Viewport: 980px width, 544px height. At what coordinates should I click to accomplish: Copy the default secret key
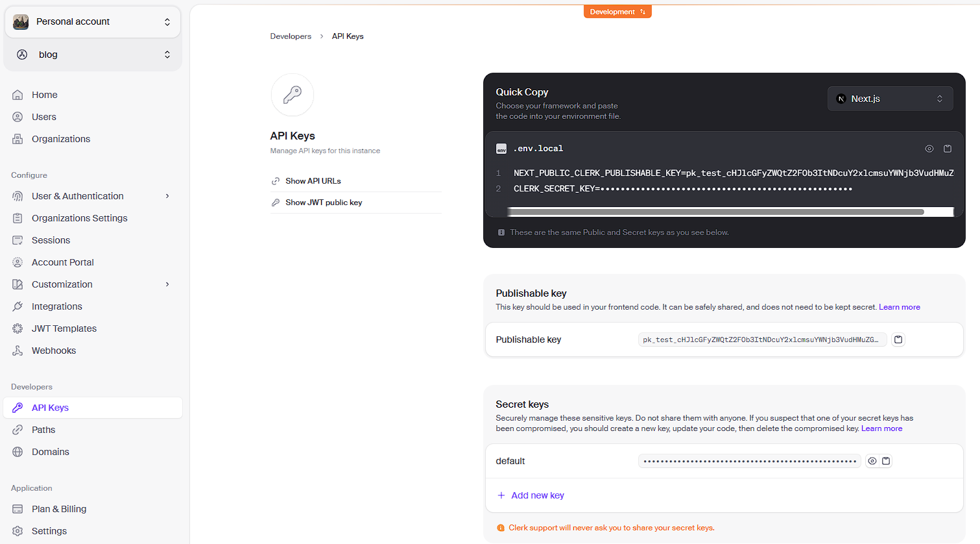886,461
